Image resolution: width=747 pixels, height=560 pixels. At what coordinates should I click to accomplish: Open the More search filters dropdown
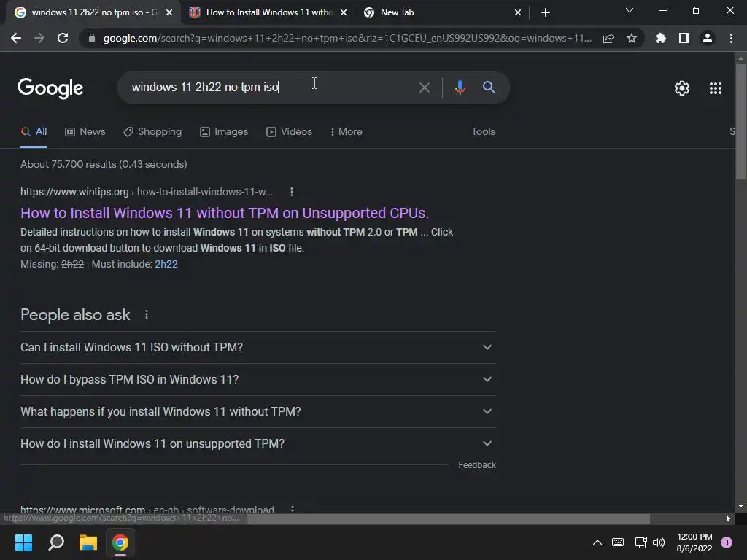pyautogui.click(x=347, y=132)
